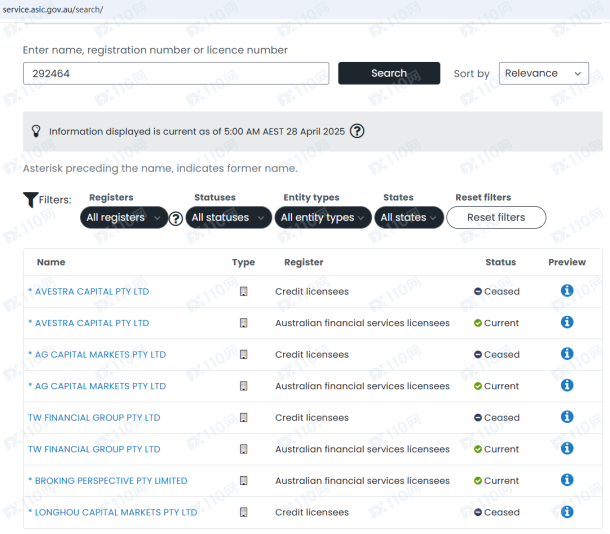Screen dimensions: 610x534
Task: Click type icon in AG Capital Markets financial services row
Action: (x=244, y=386)
